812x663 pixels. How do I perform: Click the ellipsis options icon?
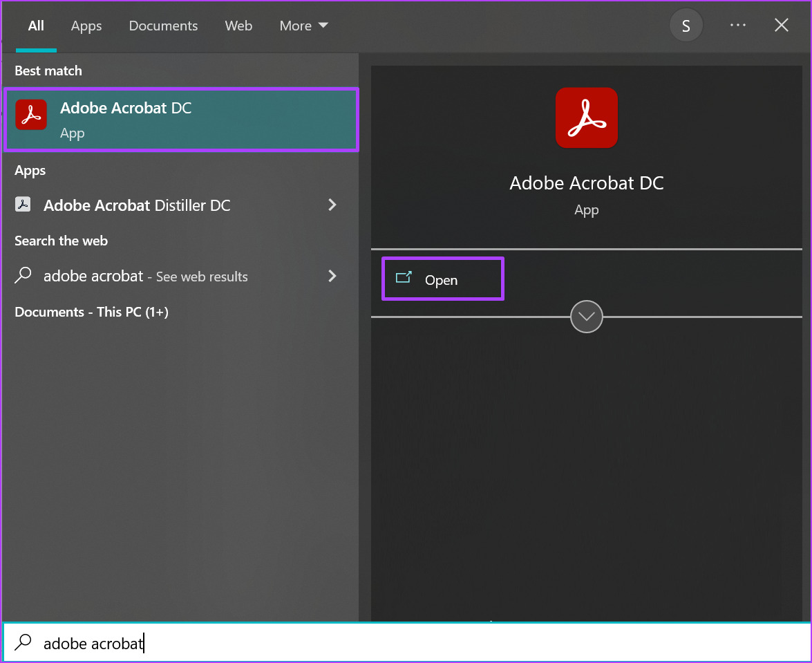click(737, 25)
